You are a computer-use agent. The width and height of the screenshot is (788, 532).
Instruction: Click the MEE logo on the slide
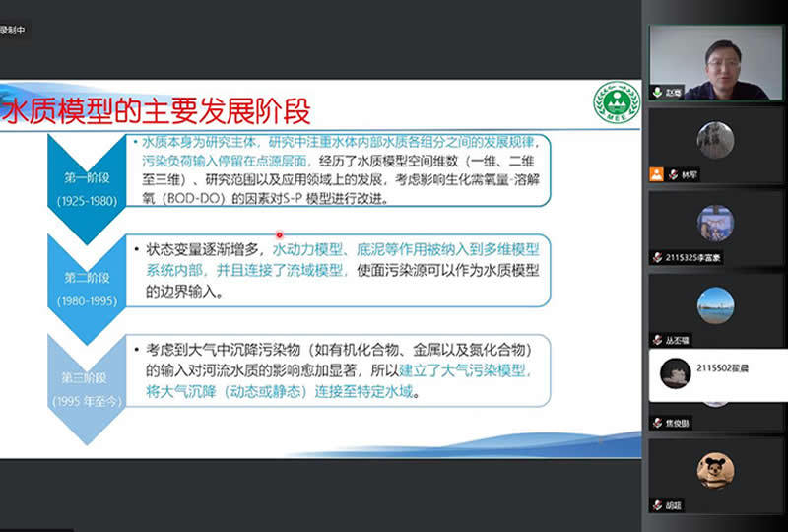(x=616, y=102)
